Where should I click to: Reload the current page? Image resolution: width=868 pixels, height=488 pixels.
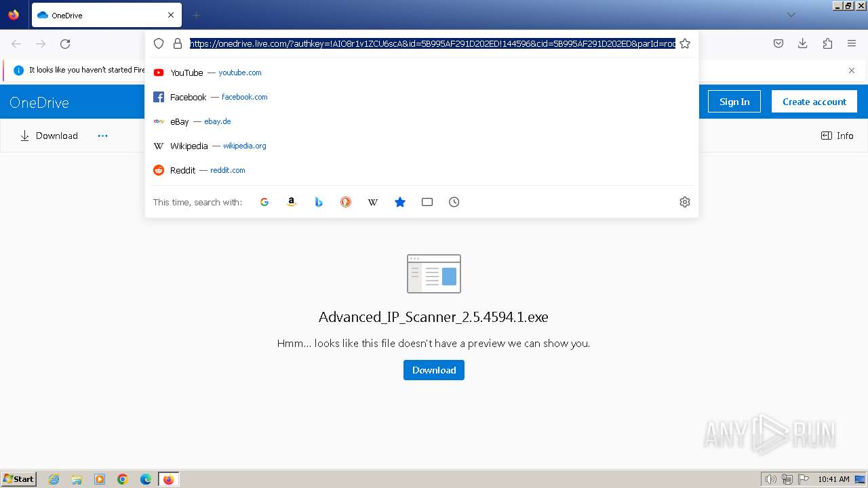65,44
